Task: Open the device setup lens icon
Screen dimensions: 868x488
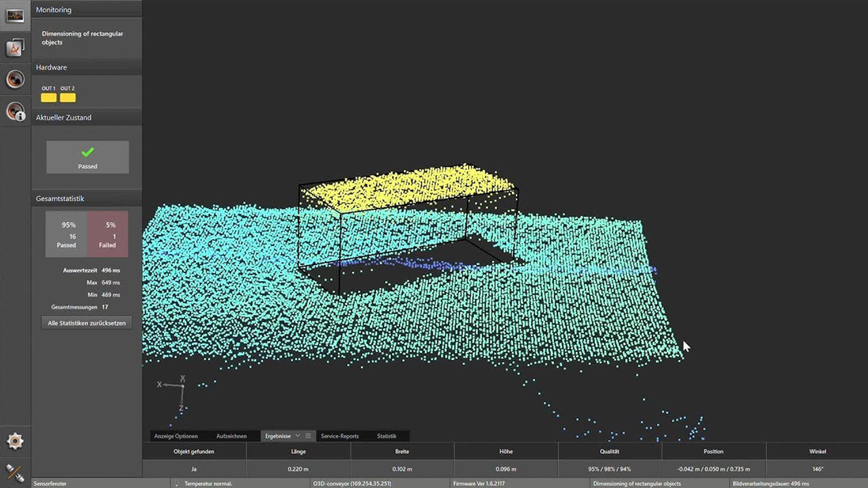Action: pos(15,80)
